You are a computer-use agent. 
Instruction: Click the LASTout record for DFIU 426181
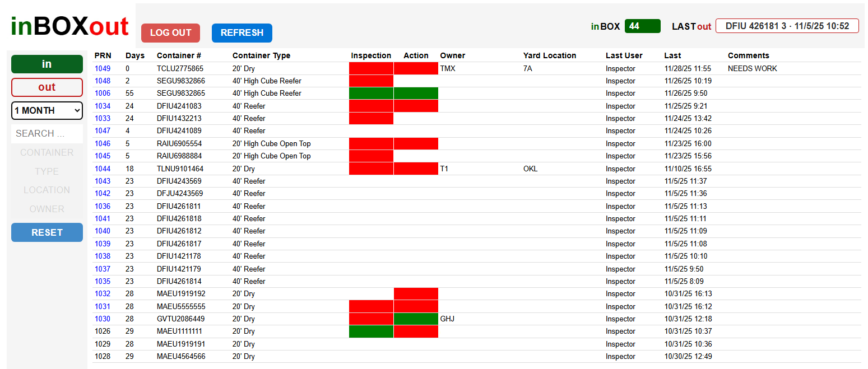click(787, 25)
